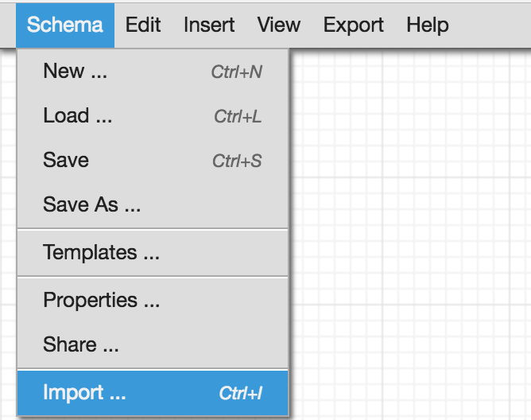The width and height of the screenshot is (531, 420).
Task: Click the Ctrl+I shortcut label
Action: 240,394
